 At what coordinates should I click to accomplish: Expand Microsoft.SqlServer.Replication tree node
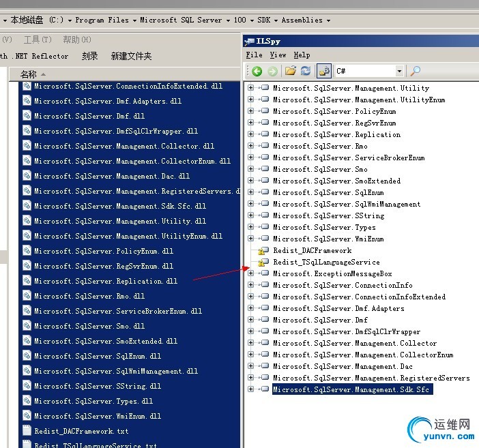(x=251, y=134)
